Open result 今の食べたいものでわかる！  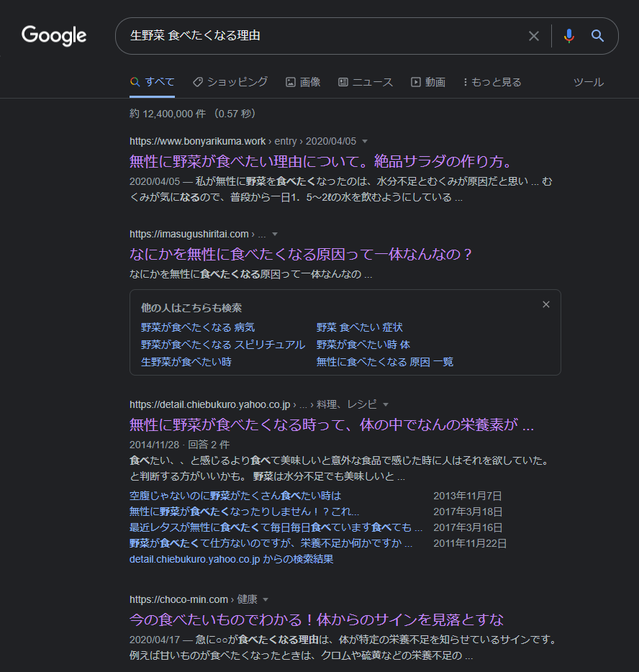tap(317, 619)
